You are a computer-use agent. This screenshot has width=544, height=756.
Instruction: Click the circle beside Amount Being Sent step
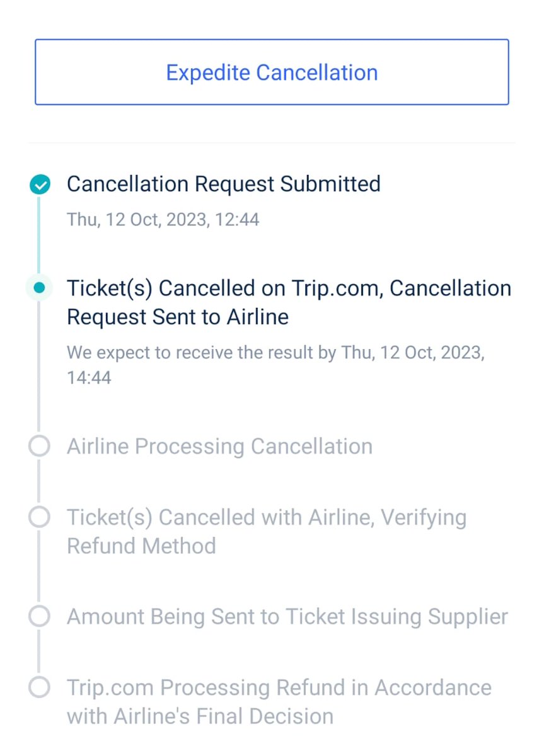click(x=39, y=617)
